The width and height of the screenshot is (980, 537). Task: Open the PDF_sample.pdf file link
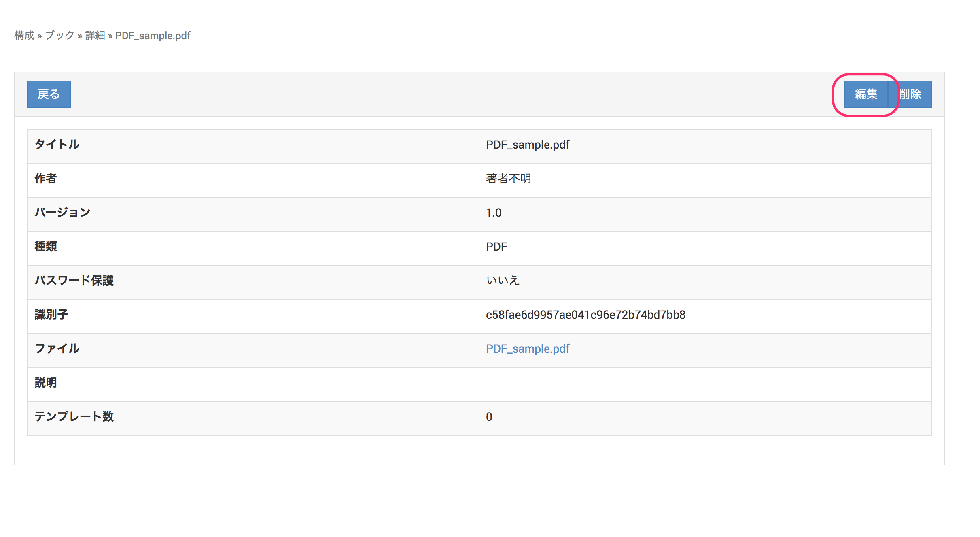(x=527, y=349)
